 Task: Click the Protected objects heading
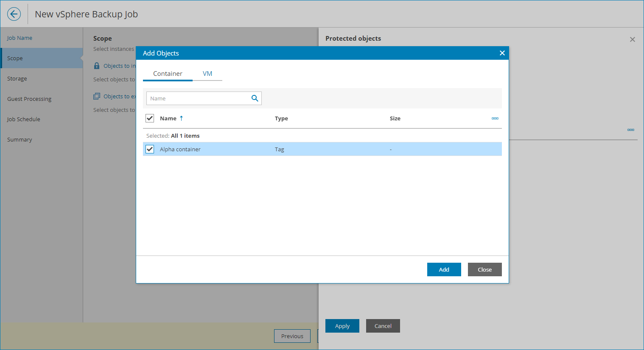353,38
